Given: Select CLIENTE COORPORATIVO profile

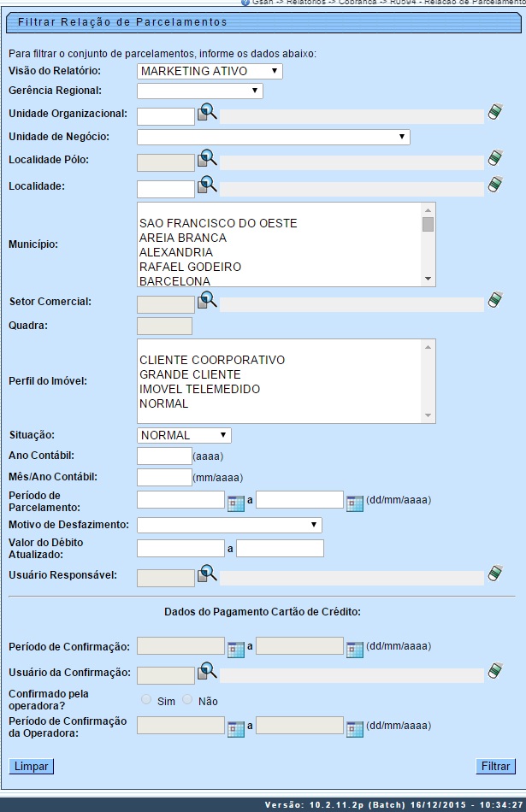Looking at the screenshot, I should [x=212, y=360].
